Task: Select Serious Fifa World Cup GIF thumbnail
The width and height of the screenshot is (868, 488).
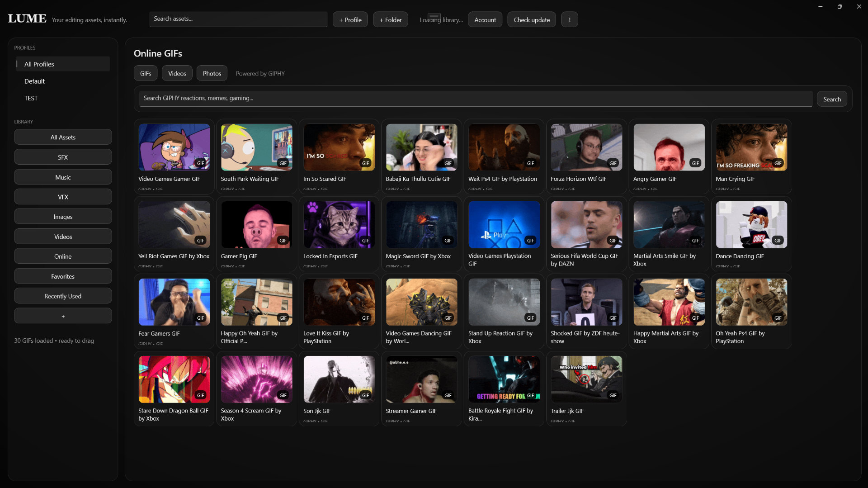Action: [586, 225]
